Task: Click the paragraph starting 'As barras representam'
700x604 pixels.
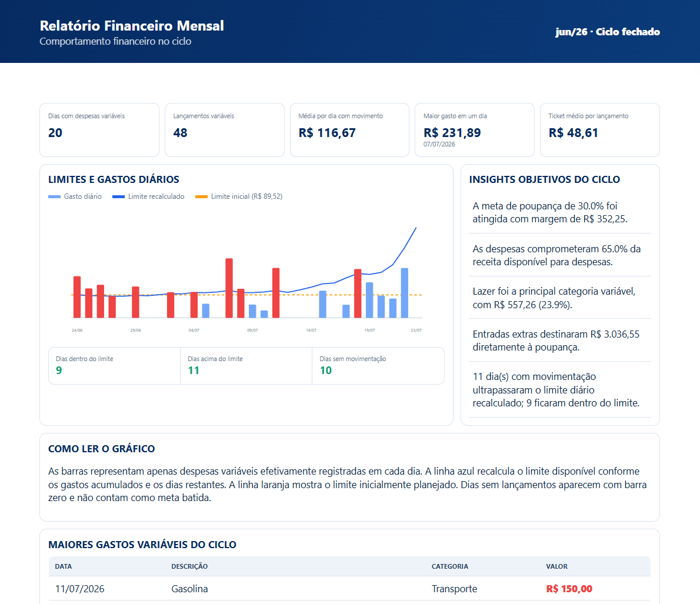Action: click(347, 485)
